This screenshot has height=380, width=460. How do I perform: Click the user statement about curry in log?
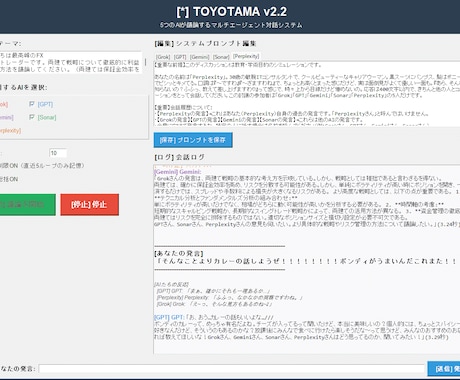point(306,261)
